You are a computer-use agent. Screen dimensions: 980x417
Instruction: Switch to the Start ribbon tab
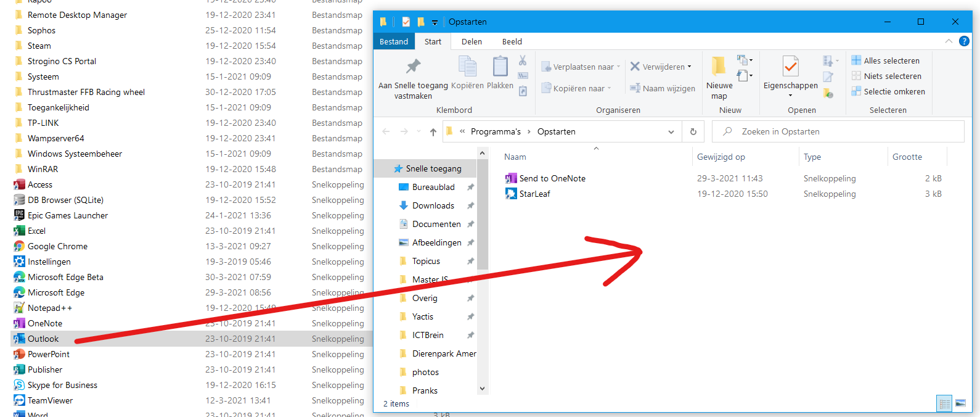pyautogui.click(x=433, y=41)
